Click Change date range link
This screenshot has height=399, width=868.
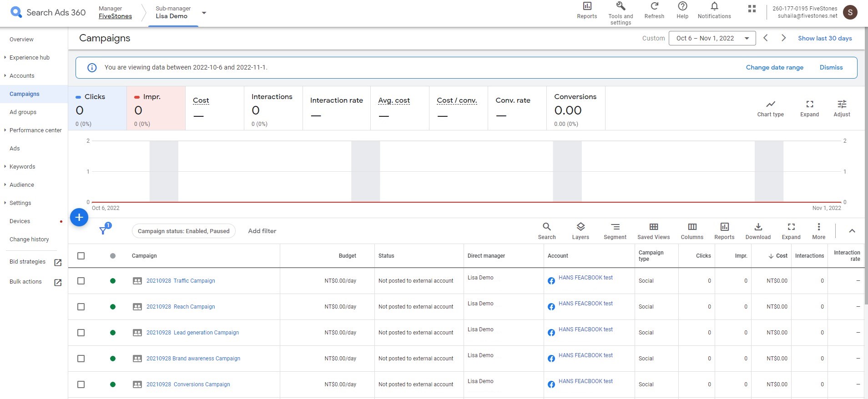774,67
